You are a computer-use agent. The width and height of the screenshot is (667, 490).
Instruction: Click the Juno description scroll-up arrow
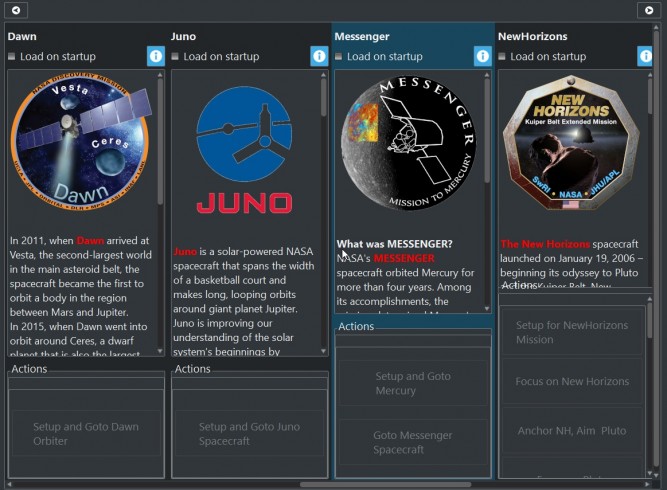click(323, 75)
